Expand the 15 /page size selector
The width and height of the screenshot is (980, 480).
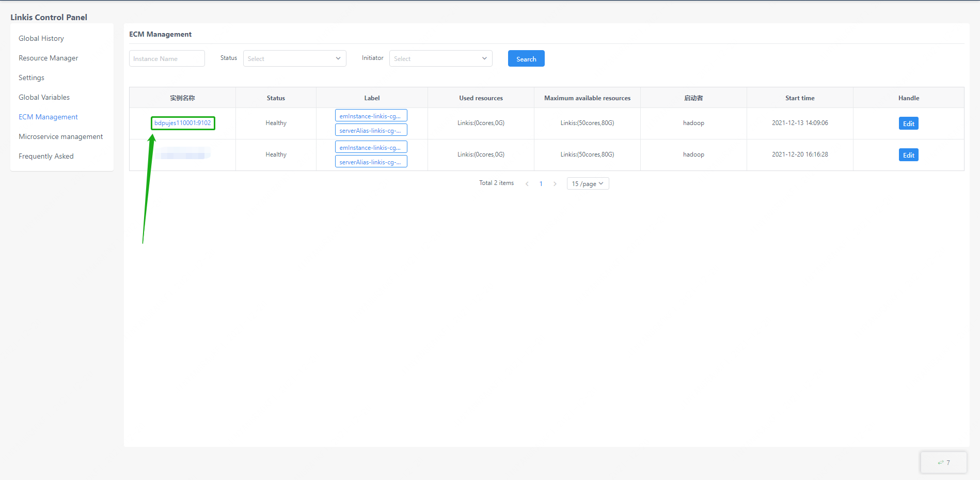(588, 183)
